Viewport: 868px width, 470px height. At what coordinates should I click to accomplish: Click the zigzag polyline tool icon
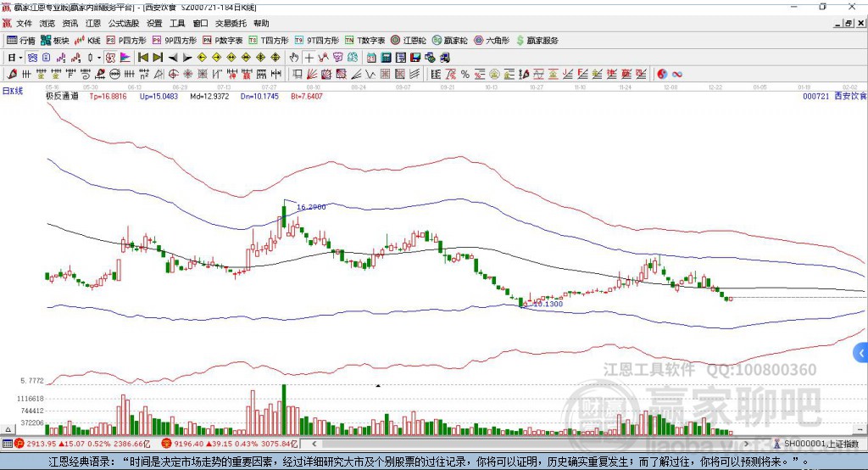tap(323, 58)
